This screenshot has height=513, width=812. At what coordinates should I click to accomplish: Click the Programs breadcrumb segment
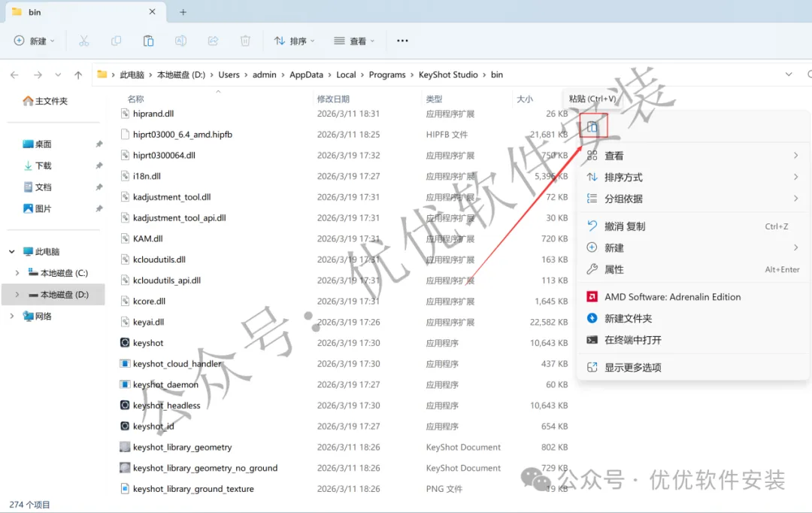coord(387,74)
